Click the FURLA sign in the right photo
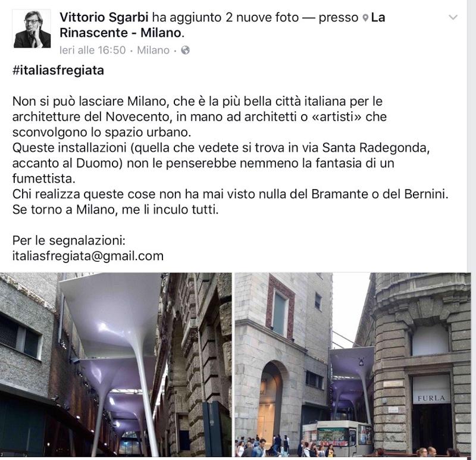This screenshot has height=460, width=476. pos(431,398)
